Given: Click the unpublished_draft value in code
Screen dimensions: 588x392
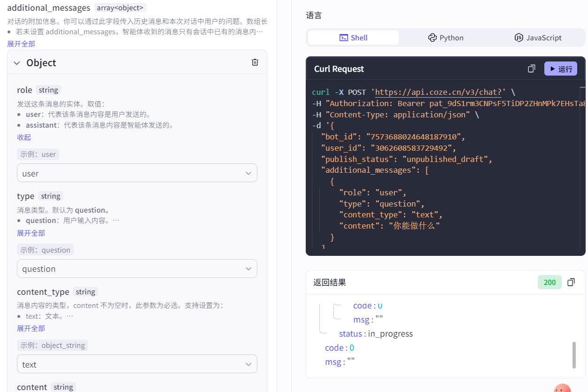Looking at the screenshot, I should point(444,159).
